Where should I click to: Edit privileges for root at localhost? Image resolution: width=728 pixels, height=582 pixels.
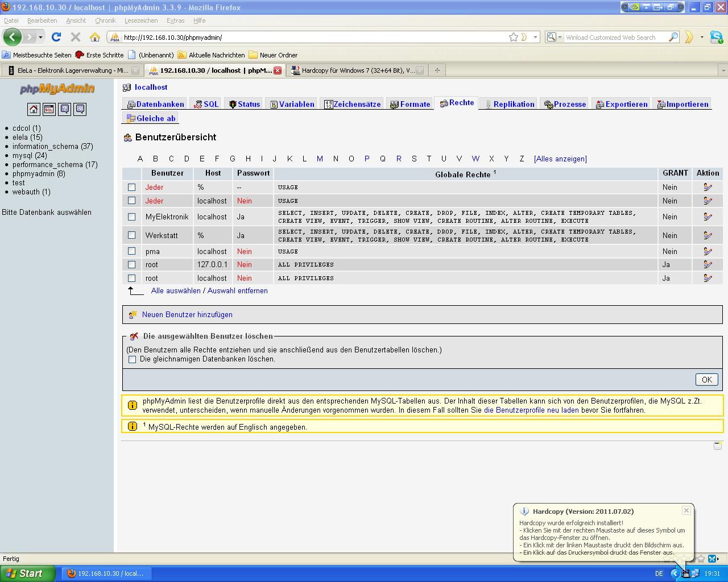[x=708, y=278]
